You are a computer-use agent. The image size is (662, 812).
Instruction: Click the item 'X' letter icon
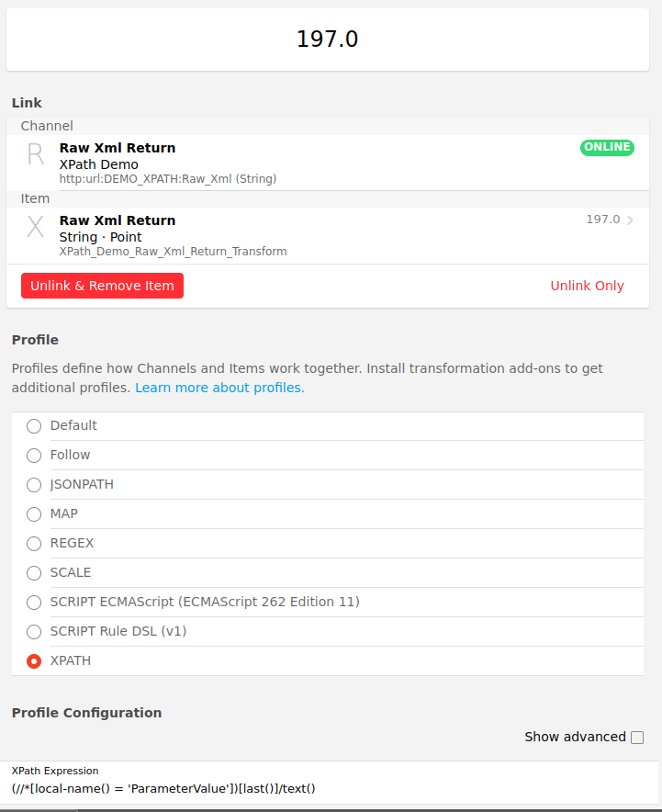pyautogui.click(x=36, y=227)
